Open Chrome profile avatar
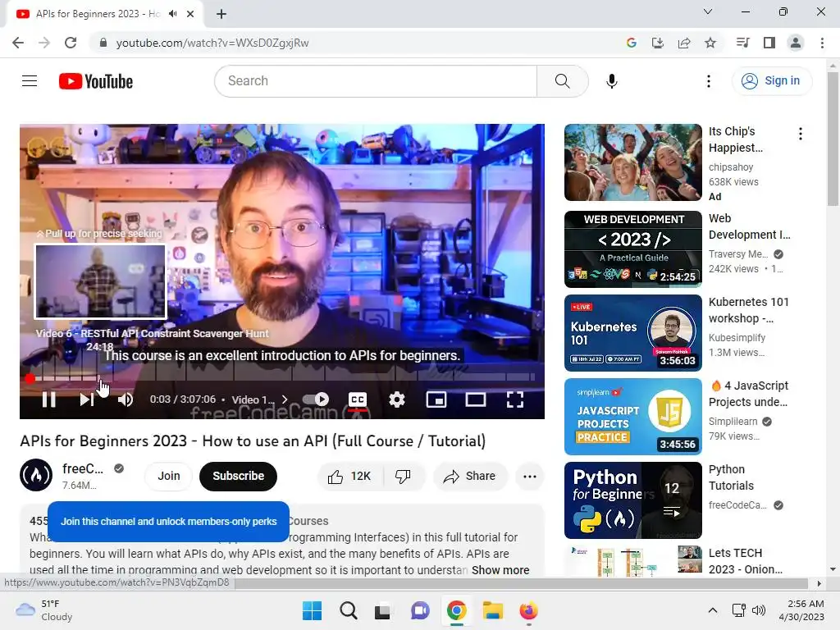840x630 pixels. point(796,43)
